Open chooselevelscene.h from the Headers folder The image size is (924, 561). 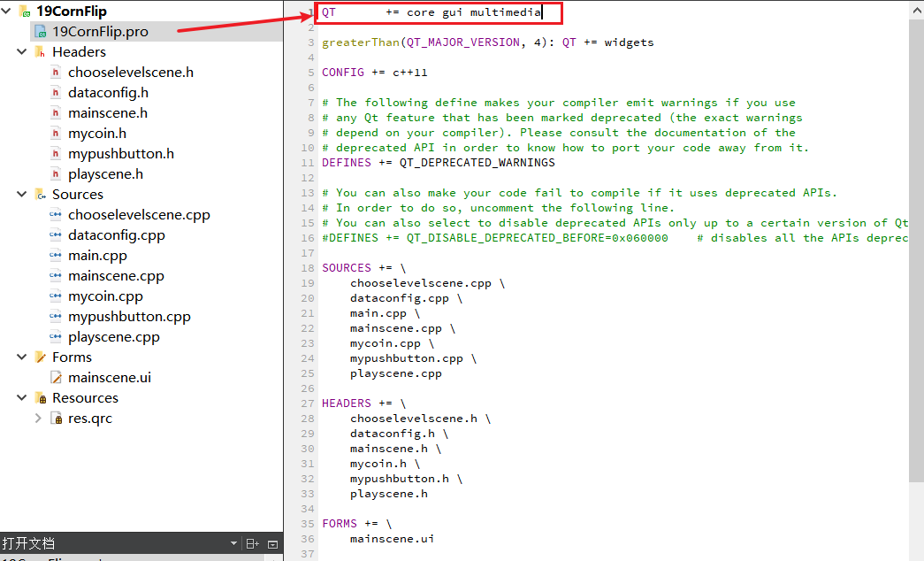pyautogui.click(x=131, y=72)
